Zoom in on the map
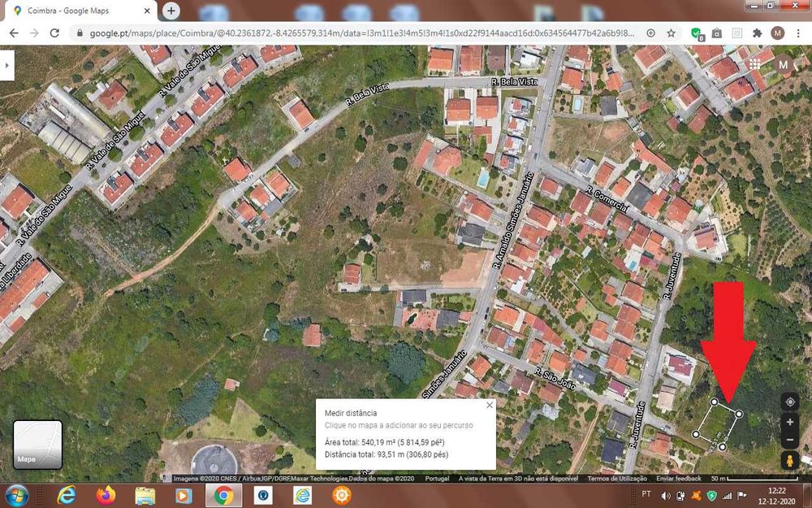The height and width of the screenshot is (508, 812). click(x=790, y=422)
